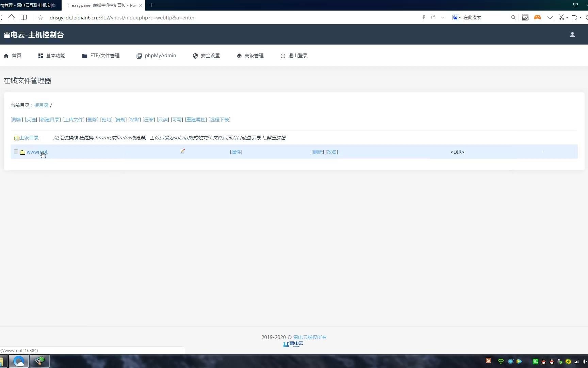Viewport: 588px width, 368px height.
Task: Open the 首页 menu item
Action: tap(13, 56)
